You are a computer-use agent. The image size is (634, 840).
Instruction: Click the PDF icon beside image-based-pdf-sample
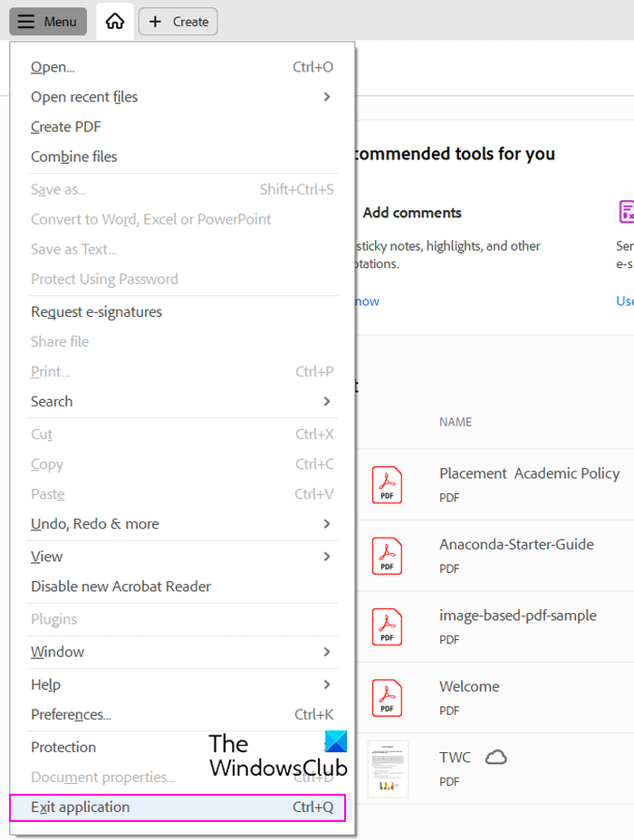tap(388, 626)
